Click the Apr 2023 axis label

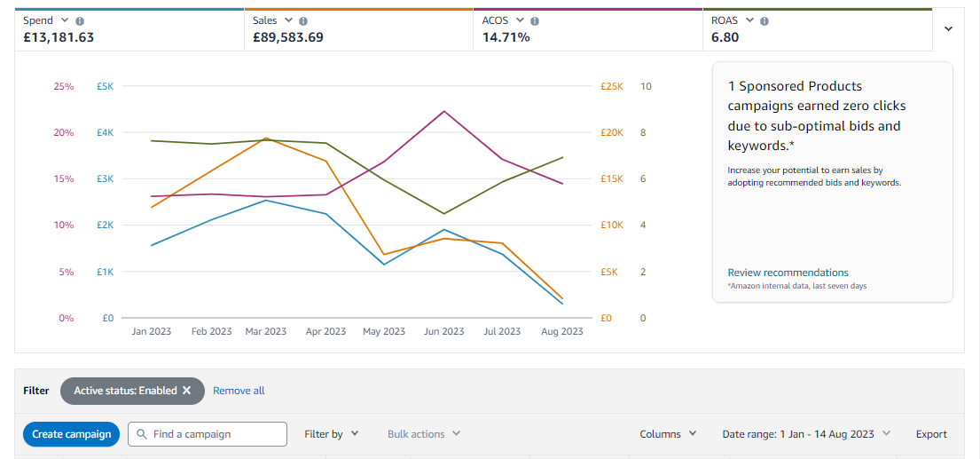point(325,331)
